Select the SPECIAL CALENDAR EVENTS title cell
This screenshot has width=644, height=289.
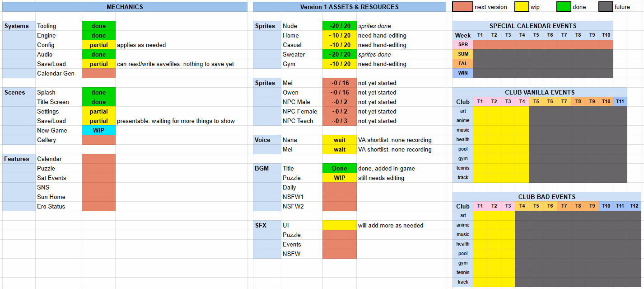(533, 26)
